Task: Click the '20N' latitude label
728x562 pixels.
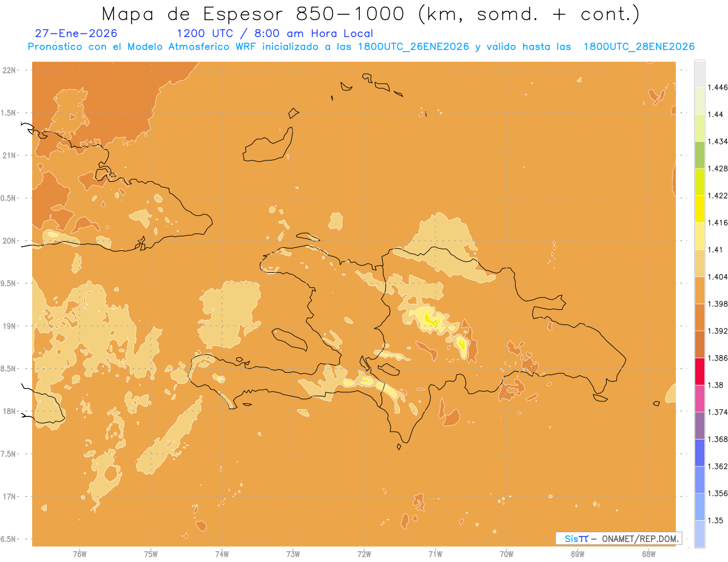Action: [10, 241]
